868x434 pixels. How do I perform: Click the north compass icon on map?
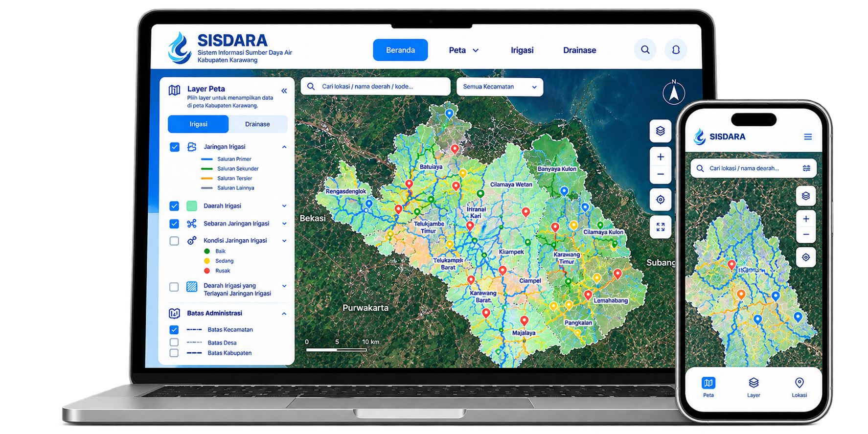click(674, 92)
